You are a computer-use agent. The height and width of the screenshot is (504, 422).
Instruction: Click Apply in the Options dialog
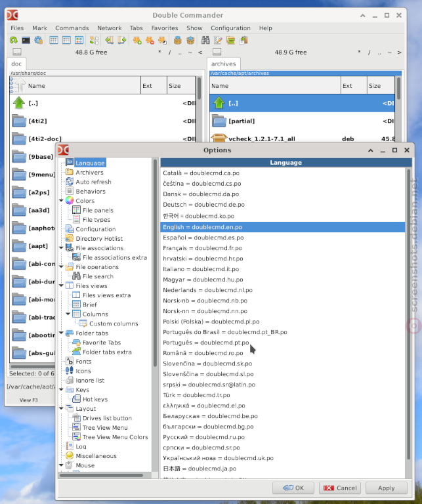(x=387, y=488)
